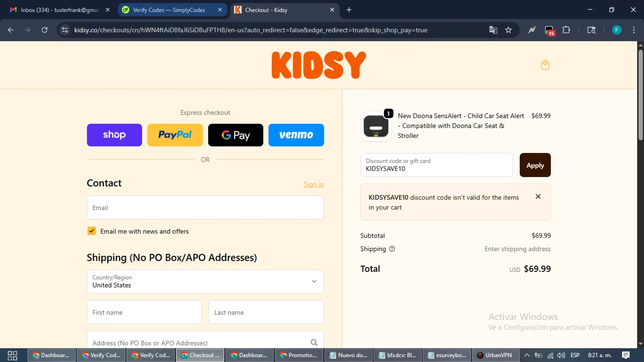Open the Windows Task View icon
Screen dimensions: 644x362
[12, 355]
